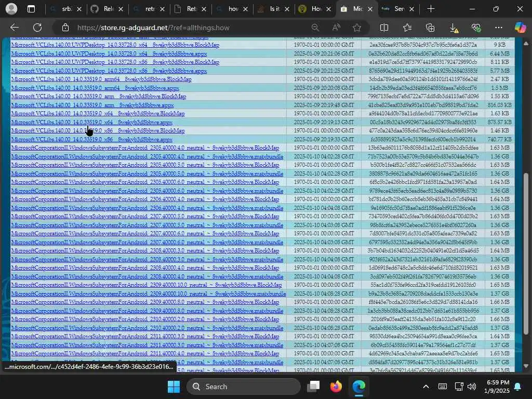Image resolution: width=532 pixels, height=399 pixels.
Task: Click the touch keyboard tray icon
Action: pos(443,387)
